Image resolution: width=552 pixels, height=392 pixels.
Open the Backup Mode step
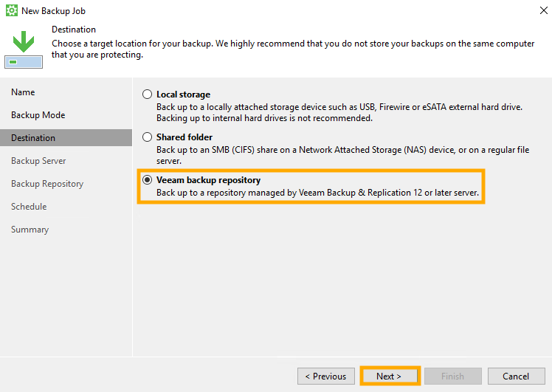pos(38,115)
